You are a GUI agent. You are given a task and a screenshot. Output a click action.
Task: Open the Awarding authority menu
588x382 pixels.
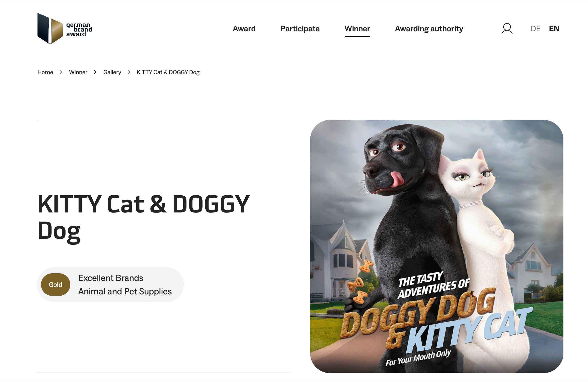(429, 29)
